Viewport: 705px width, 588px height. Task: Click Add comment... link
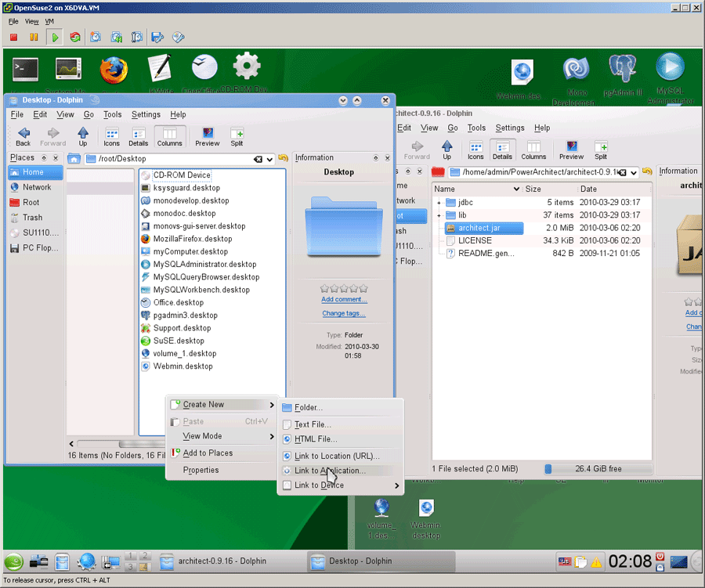coord(344,299)
